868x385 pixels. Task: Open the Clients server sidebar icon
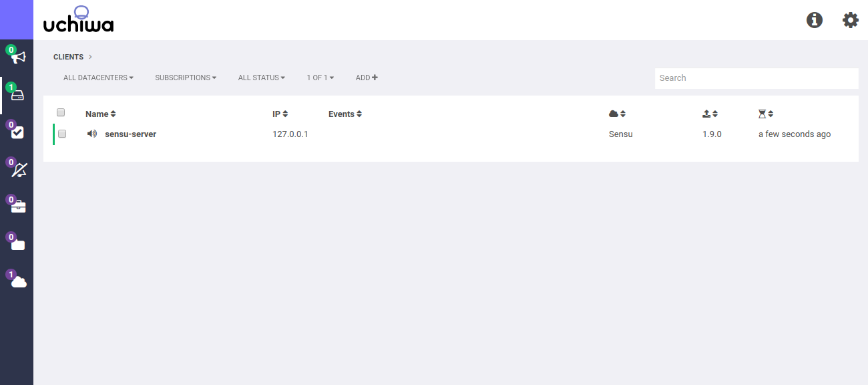tap(18, 96)
